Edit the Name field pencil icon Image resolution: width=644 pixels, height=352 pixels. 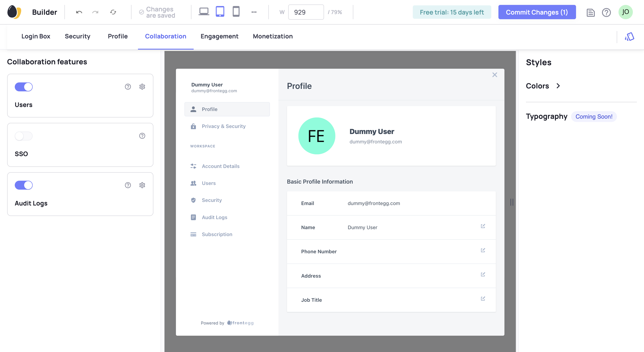click(483, 226)
